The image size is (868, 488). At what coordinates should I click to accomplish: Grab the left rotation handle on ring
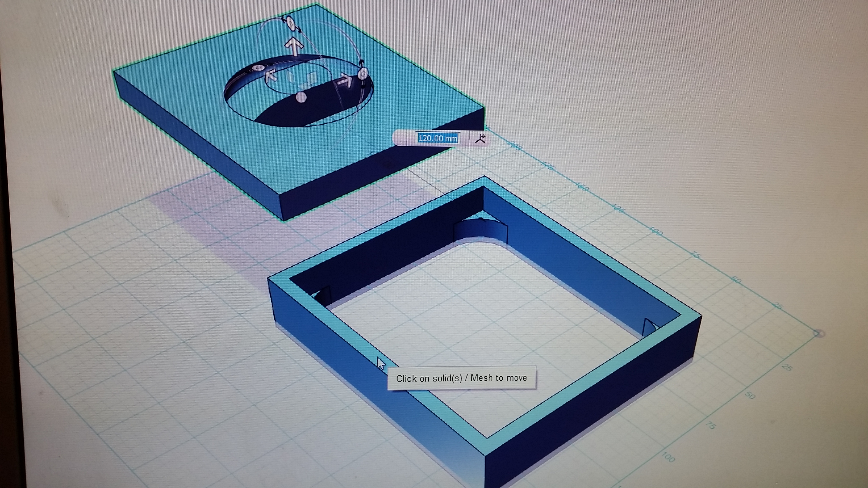pyautogui.click(x=258, y=68)
